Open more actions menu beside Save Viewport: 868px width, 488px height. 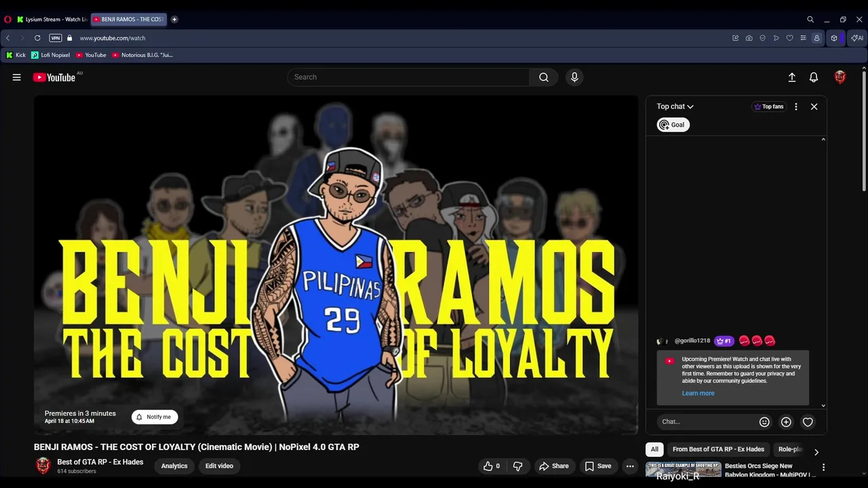[630, 466]
